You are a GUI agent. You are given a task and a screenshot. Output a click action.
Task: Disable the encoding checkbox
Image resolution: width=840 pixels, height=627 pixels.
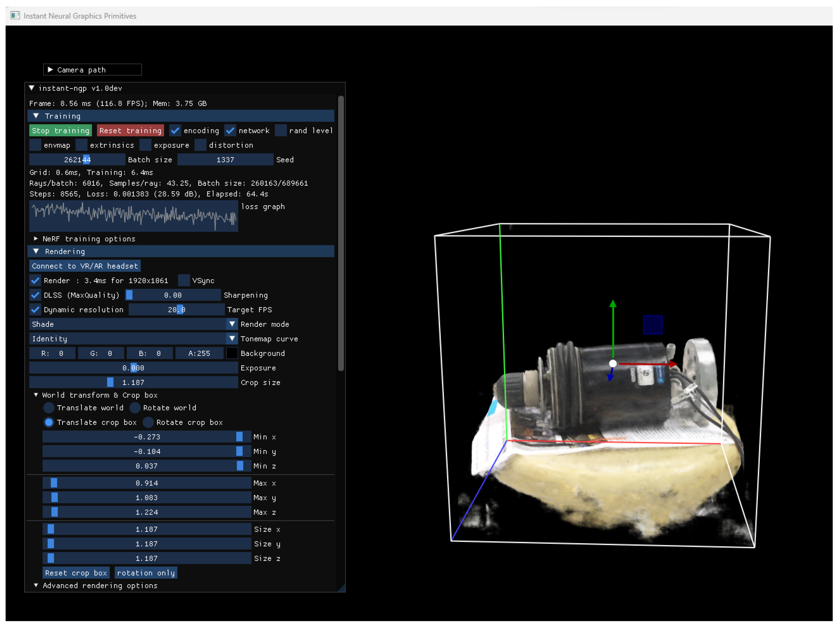(x=175, y=131)
